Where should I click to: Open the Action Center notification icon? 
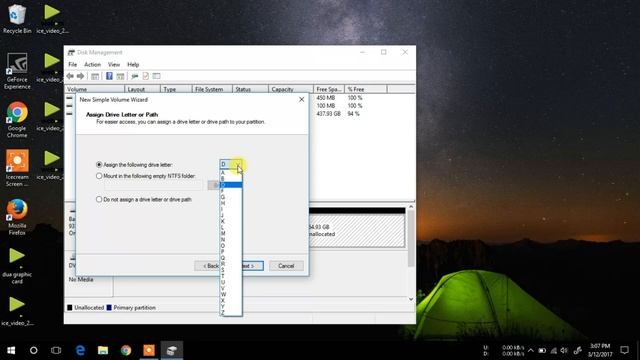pyautogui.click(x=624, y=350)
